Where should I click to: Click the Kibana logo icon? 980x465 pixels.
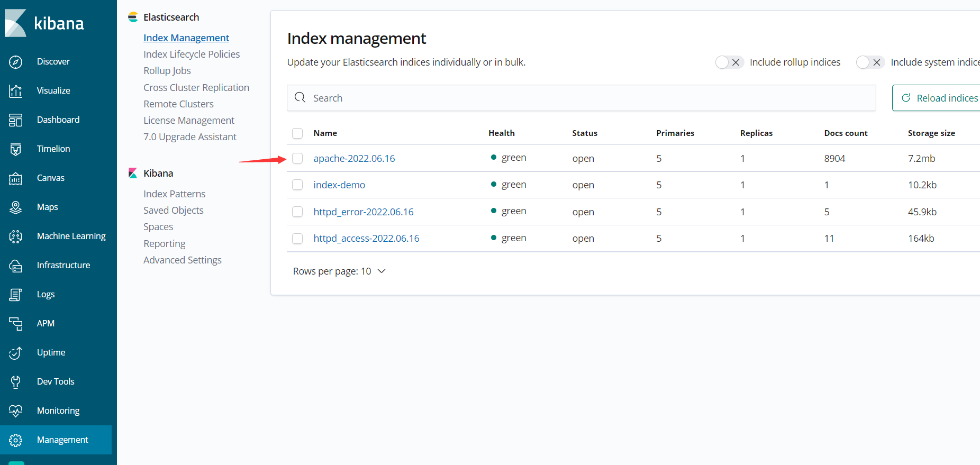click(16, 23)
